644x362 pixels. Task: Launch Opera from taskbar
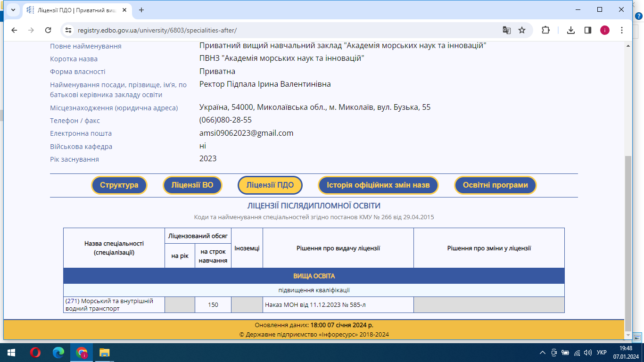pos(35,353)
